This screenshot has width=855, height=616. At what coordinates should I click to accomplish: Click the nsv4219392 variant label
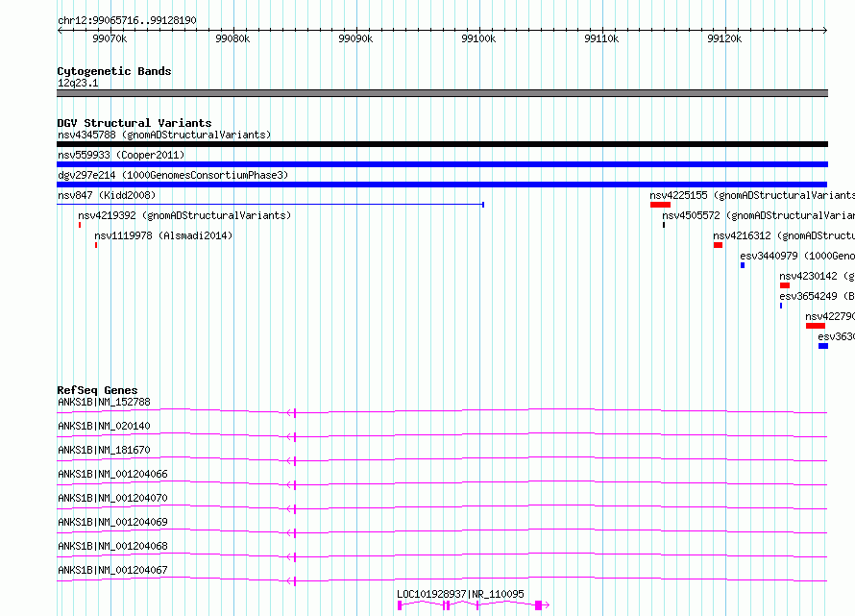pos(184,215)
